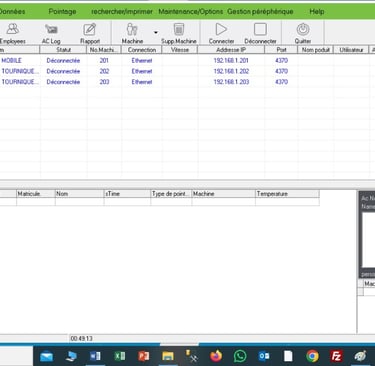The height and width of the screenshot is (366, 375).
Task: Click the sTime column header
Action: click(127, 194)
